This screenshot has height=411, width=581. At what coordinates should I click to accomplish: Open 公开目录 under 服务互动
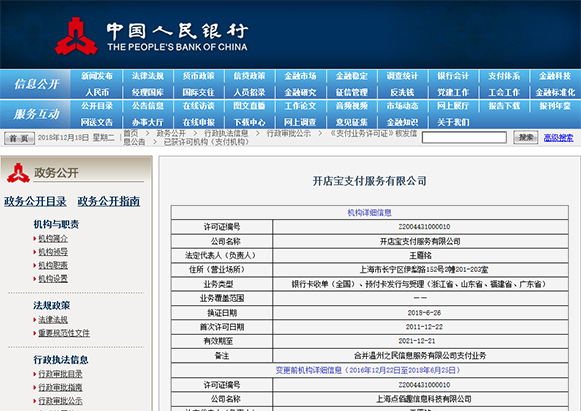[97, 106]
